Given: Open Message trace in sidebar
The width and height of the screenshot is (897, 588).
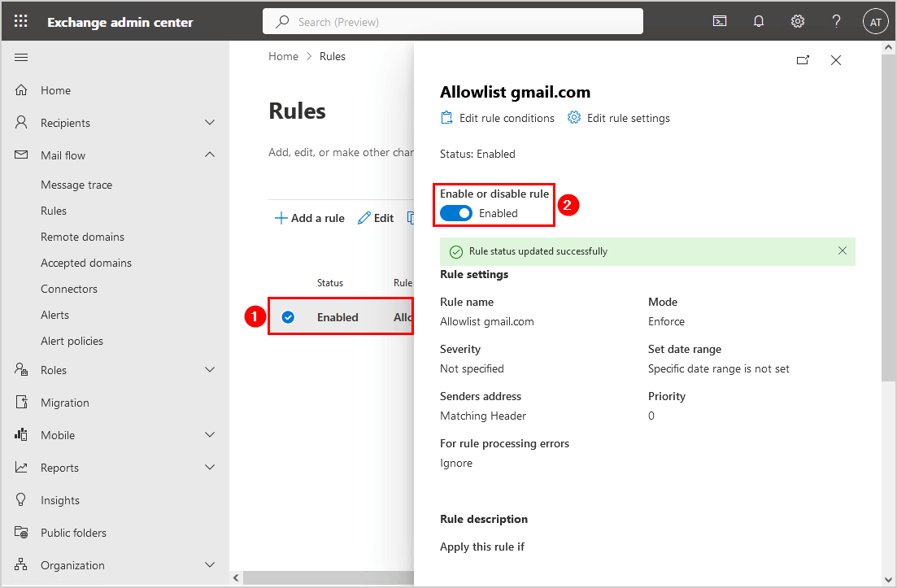Looking at the screenshot, I should [x=76, y=185].
